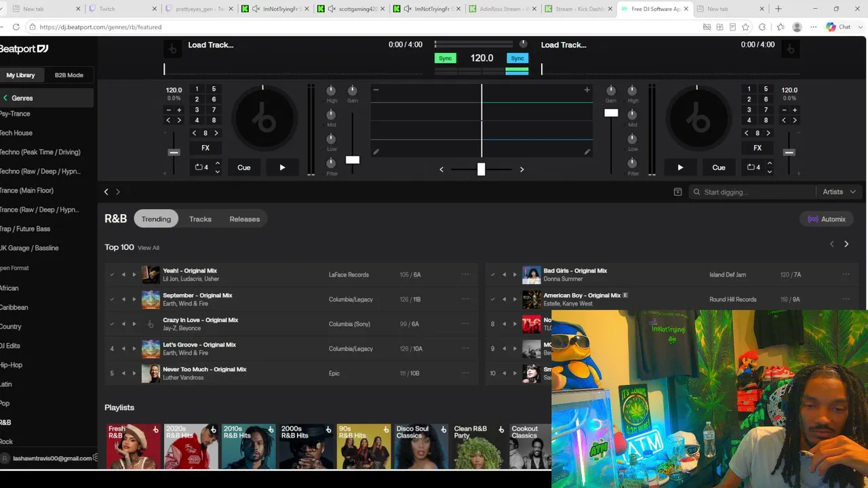Enable Sync on the right deck
The width and height of the screenshot is (868, 488).
point(517,58)
